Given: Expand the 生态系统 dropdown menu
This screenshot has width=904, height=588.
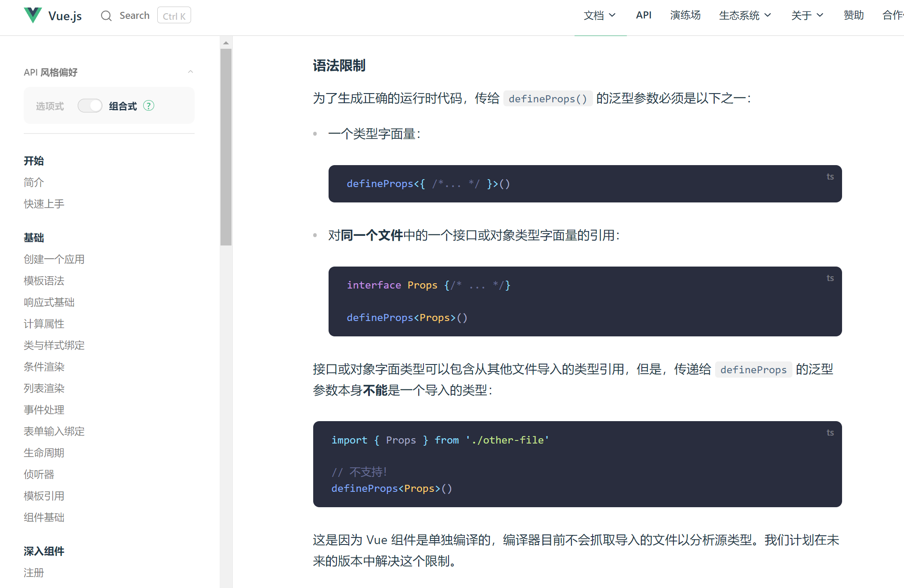Looking at the screenshot, I should (745, 15).
